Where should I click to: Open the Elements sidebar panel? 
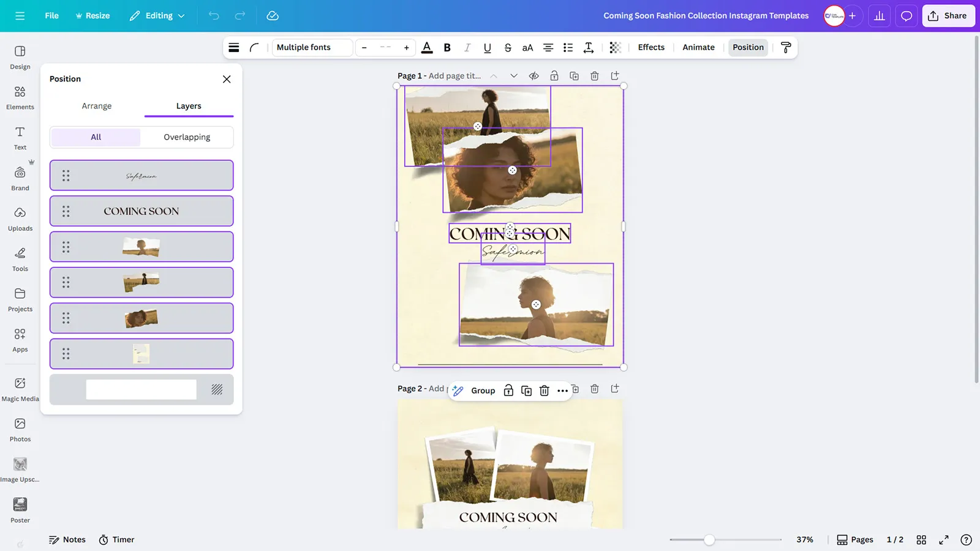coord(20,97)
